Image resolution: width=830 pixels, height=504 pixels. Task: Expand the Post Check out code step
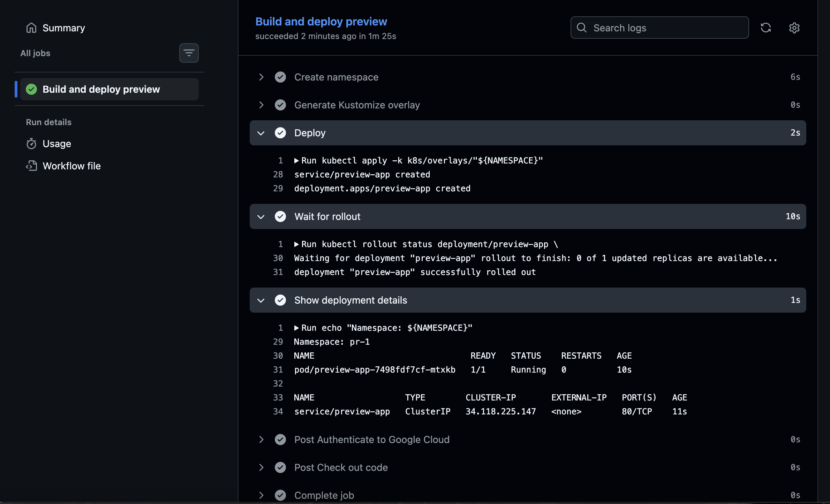[x=261, y=467]
